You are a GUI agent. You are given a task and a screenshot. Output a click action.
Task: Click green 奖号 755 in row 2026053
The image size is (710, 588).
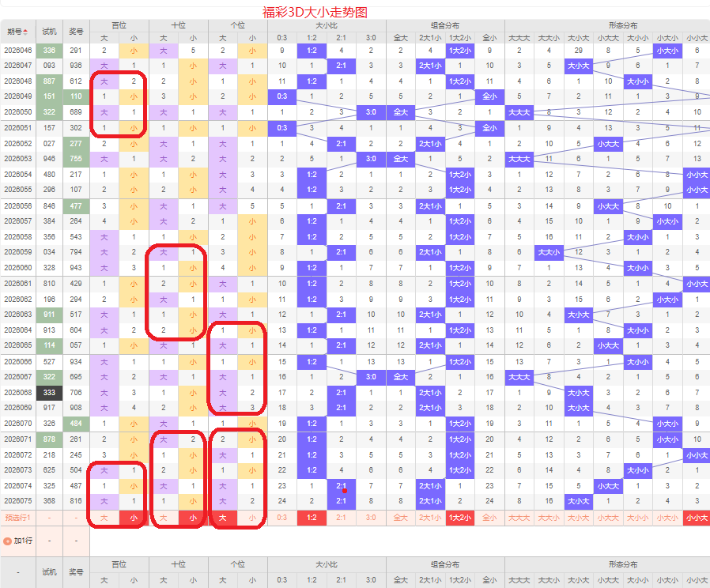[76, 159]
